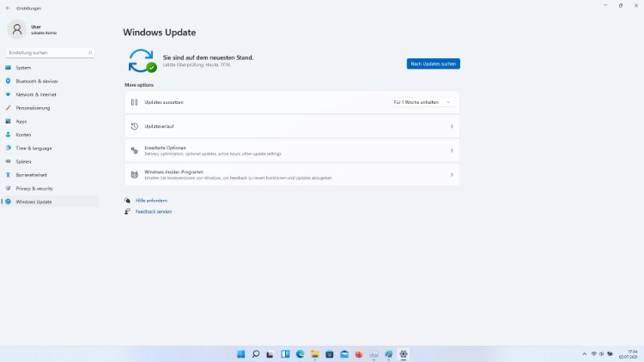Click the Bluetooth icon in sidebar
This screenshot has width=644, height=362.
point(8,81)
